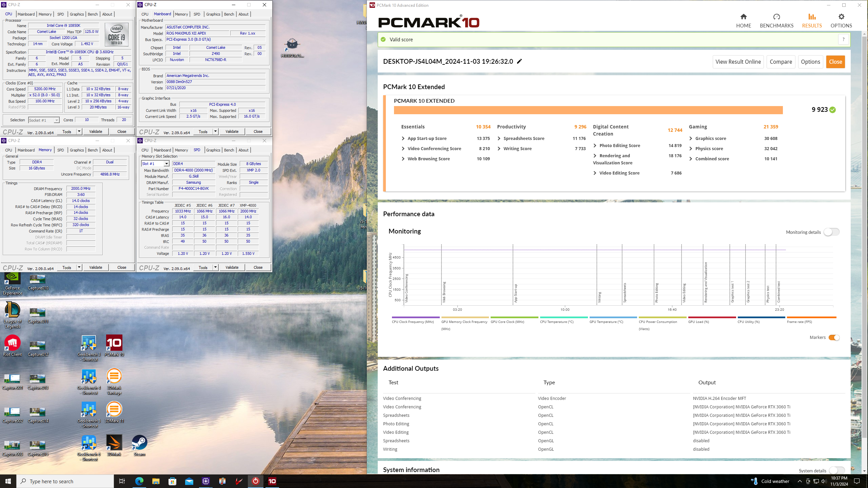Open 3DMark 11 desktop icon
Screen dimensions: 868x488
point(114,412)
